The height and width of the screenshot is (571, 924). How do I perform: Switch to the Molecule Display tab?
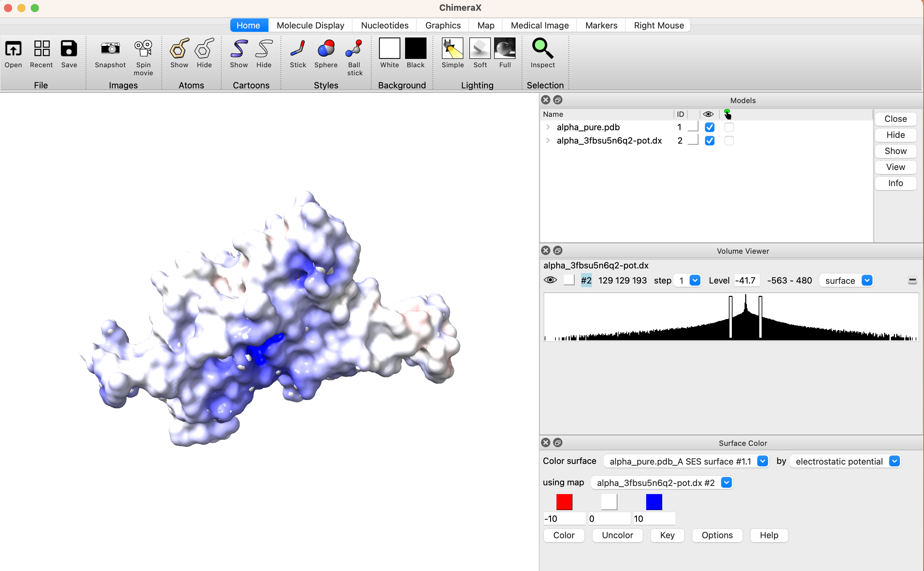pos(310,25)
